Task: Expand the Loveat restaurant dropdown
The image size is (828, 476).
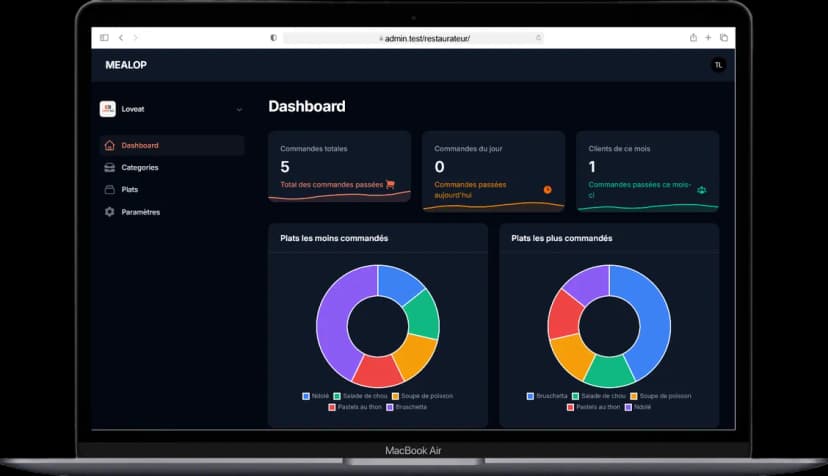Action: [239, 109]
